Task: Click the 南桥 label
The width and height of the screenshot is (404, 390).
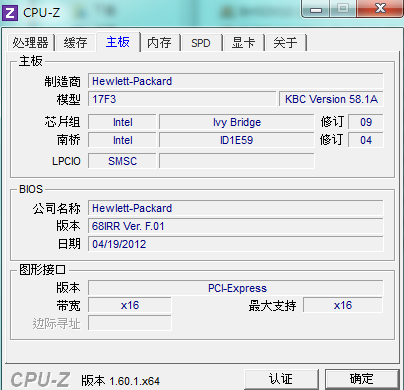Action: coord(69,140)
